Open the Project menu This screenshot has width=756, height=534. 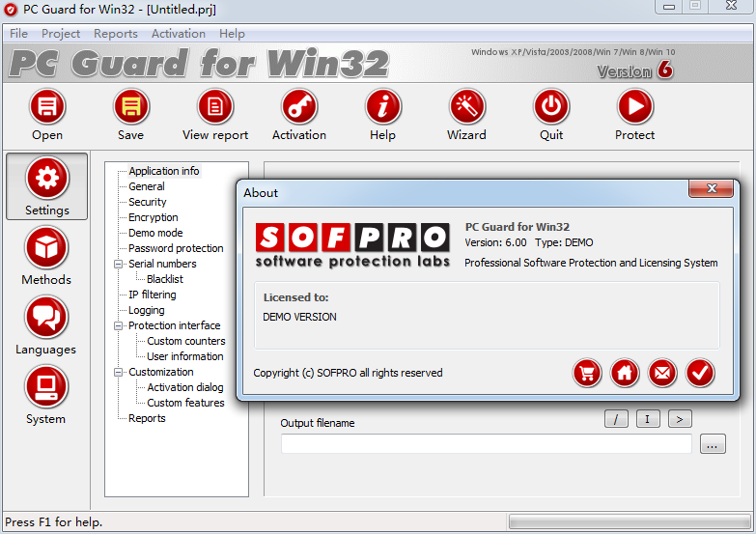61,33
